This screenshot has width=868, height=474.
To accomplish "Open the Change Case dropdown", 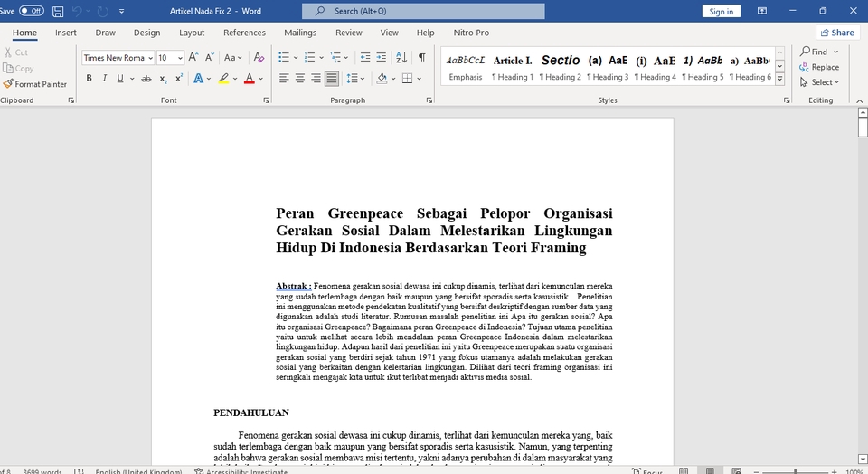I will tap(233, 57).
